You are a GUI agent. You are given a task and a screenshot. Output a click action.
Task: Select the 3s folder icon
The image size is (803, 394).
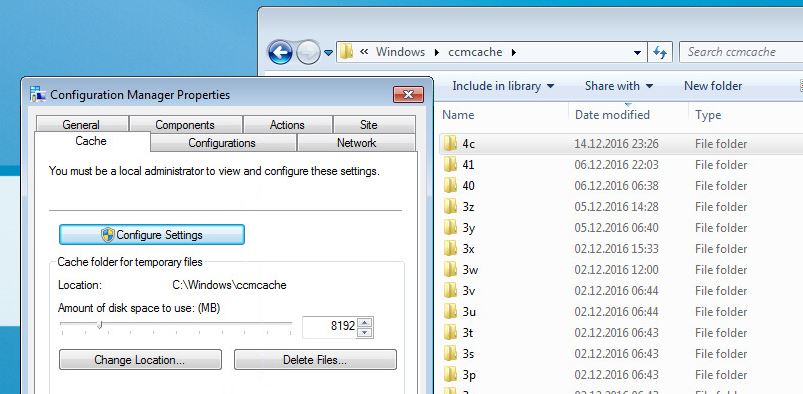point(450,354)
